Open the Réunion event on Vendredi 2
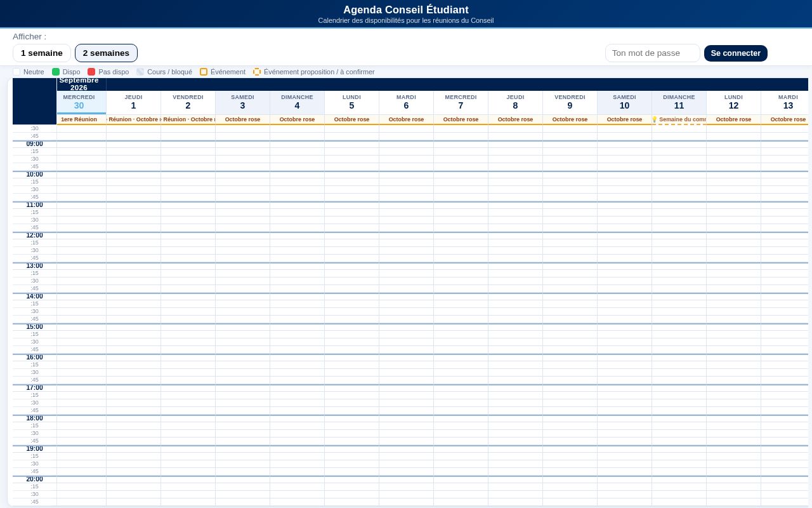 pyautogui.click(x=188, y=119)
